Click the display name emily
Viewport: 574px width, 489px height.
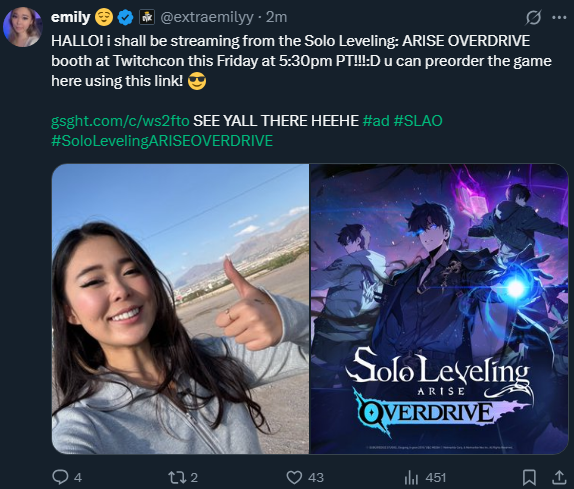point(71,17)
